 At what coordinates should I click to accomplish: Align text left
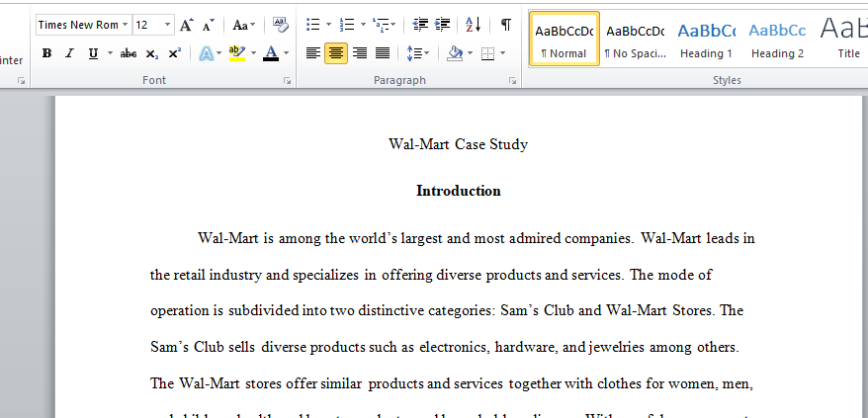(x=313, y=53)
